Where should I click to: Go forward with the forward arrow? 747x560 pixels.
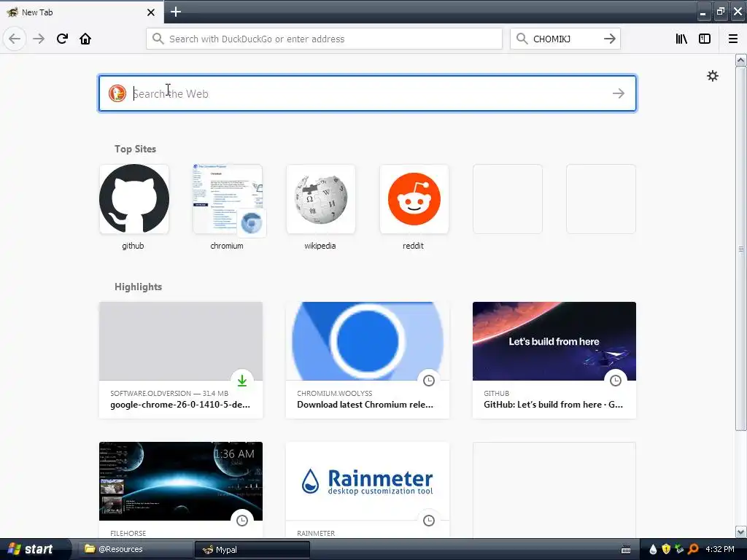[x=39, y=39]
